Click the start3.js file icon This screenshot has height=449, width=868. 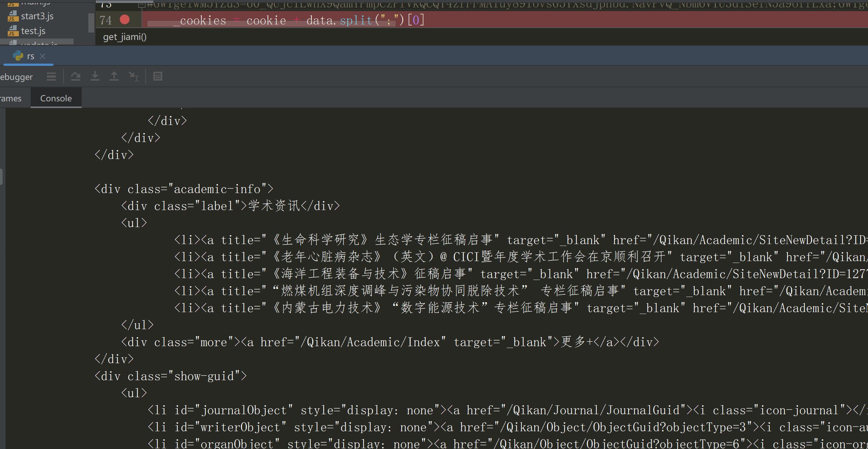click(x=13, y=16)
